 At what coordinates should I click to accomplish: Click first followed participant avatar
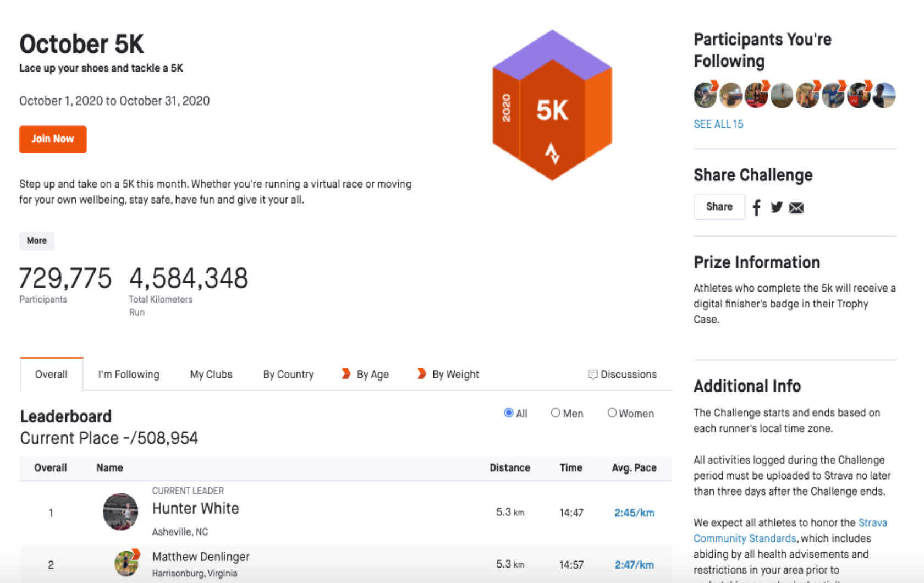click(705, 95)
